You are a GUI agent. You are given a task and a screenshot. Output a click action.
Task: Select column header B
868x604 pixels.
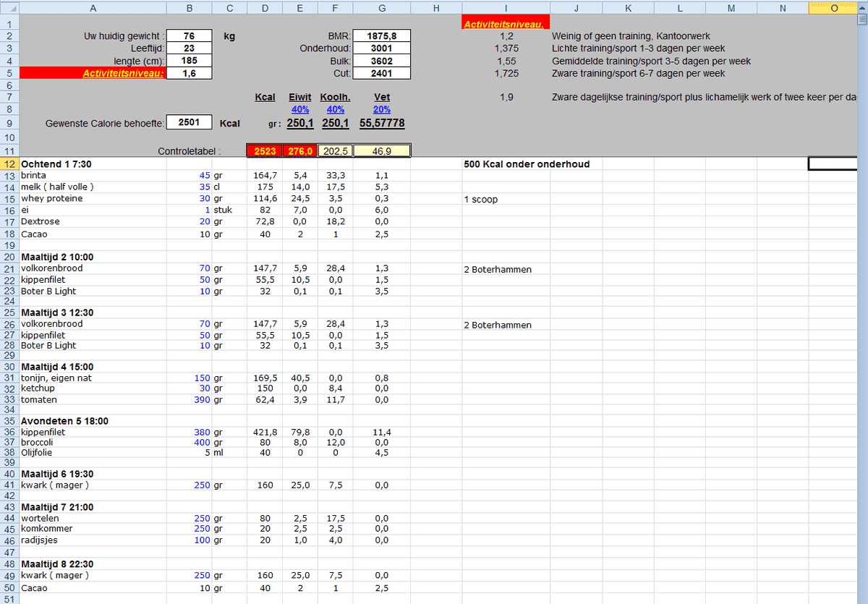point(189,8)
